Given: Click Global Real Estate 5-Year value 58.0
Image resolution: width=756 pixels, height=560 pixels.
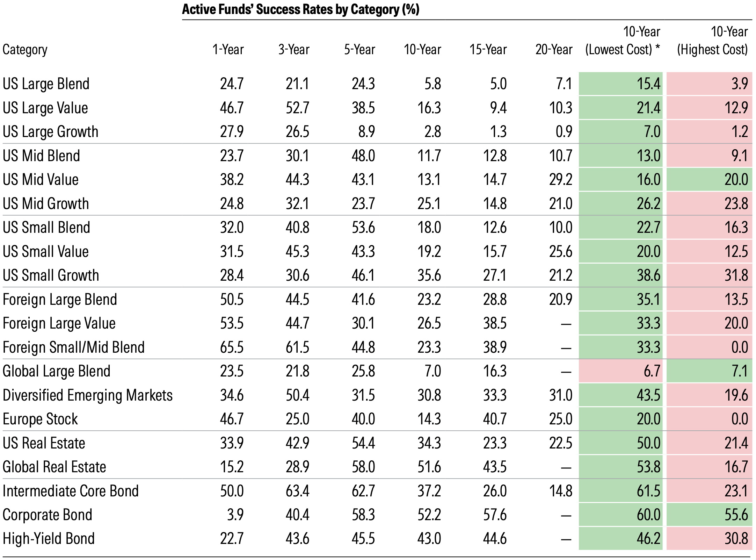Looking at the screenshot, I should [363, 467].
